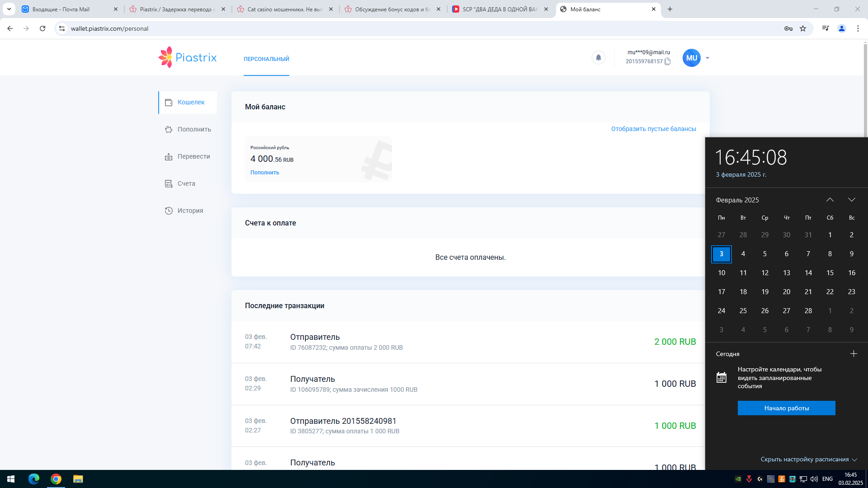Click Отобразить пустые балансы link
The width and height of the screenshot is (868, 488).
653,129
